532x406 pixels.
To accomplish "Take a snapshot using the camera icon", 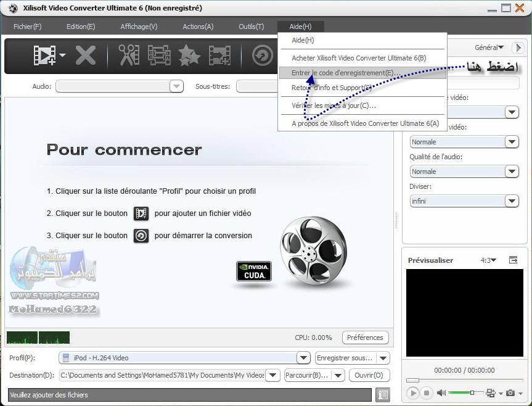I will (x=512, y=393).
